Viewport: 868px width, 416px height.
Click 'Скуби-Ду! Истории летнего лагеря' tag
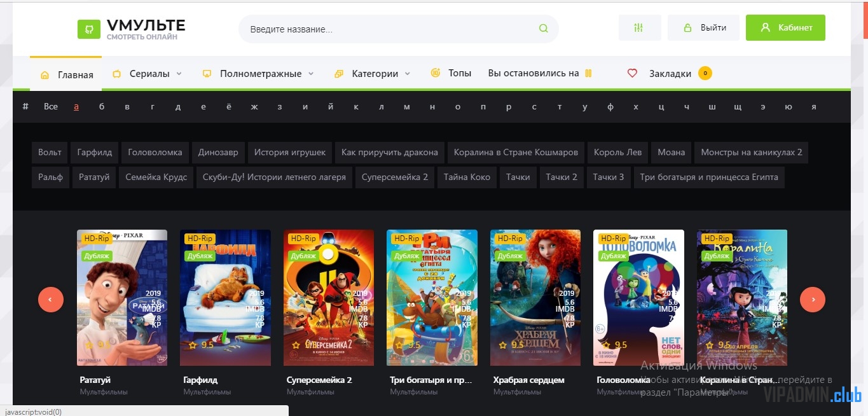point(274,177)
